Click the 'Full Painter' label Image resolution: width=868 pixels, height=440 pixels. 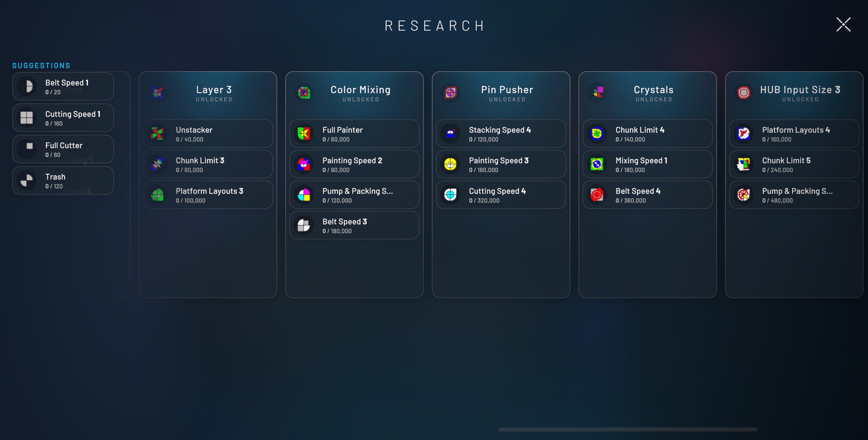pos(342,130)
